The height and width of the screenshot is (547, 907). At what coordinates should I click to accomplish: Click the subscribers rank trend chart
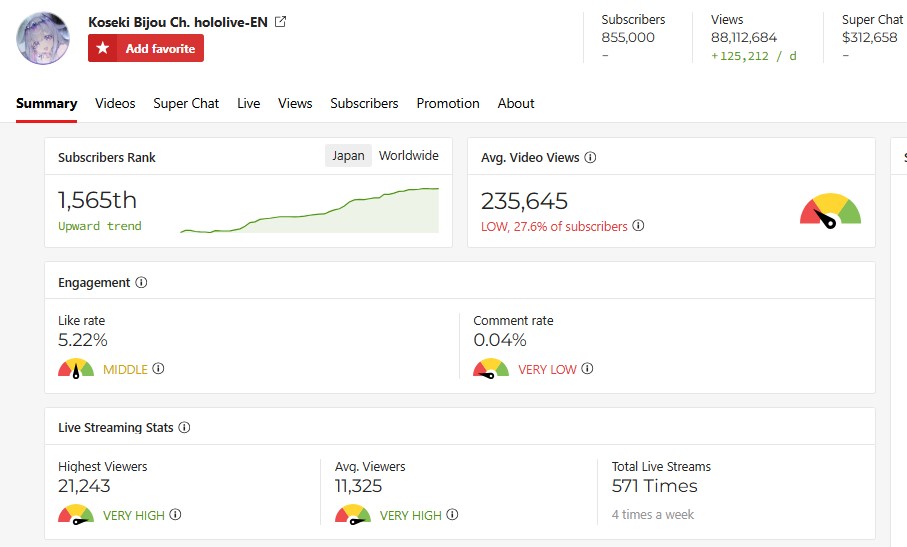pyautogui.click(x=309, y=210)
